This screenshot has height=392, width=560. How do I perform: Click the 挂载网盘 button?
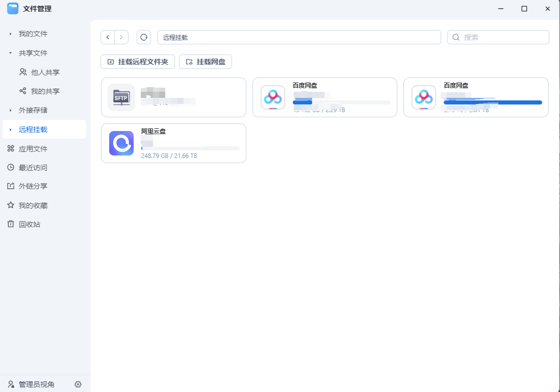206,62
